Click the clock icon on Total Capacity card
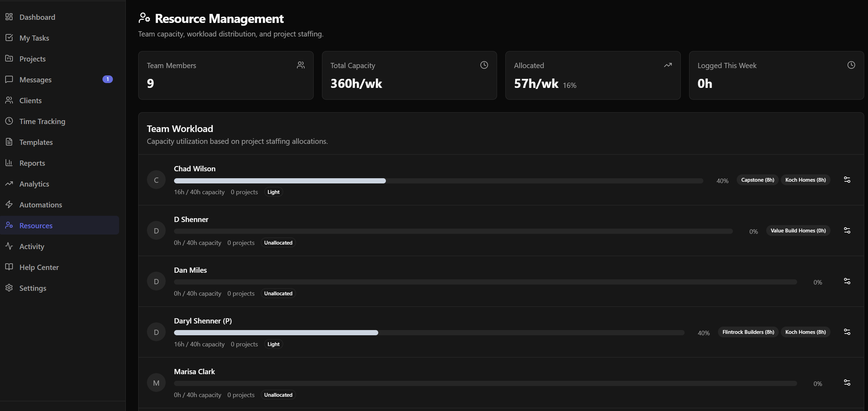868x411 pixels. click(483, 65)
